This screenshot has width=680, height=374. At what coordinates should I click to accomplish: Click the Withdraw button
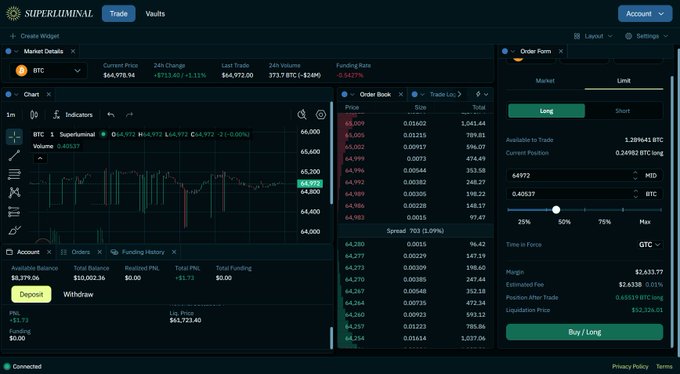(x=78, y=294)
